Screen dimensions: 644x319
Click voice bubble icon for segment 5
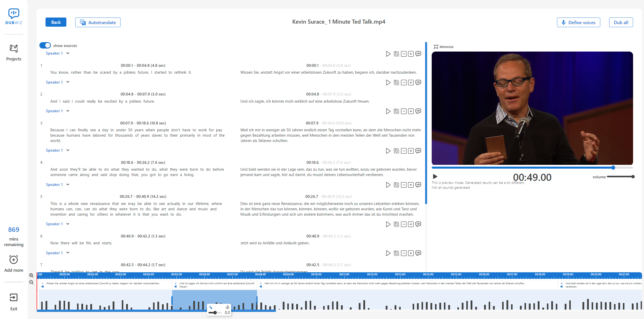tap(418, 185)
